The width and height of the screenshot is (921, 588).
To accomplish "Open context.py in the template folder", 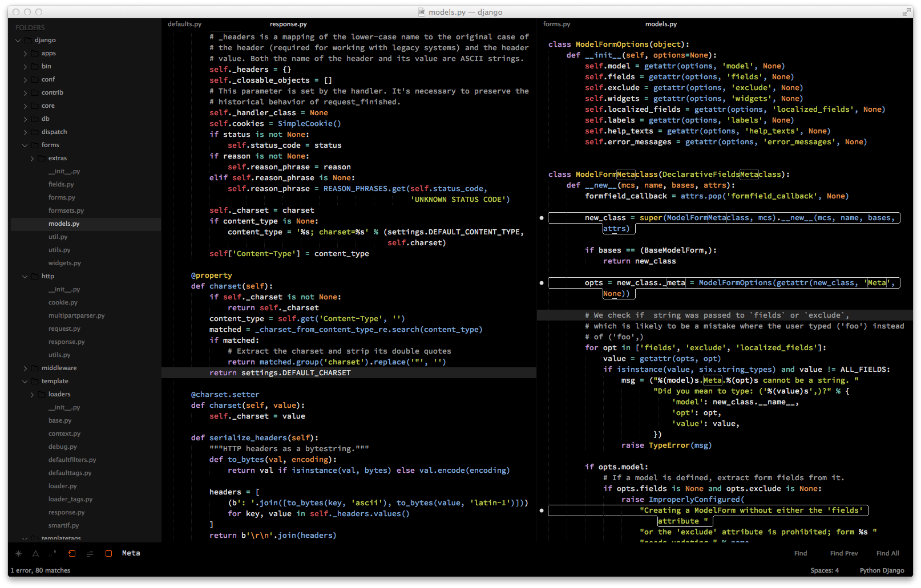I will pyautogui.click(x=64, y=433).
